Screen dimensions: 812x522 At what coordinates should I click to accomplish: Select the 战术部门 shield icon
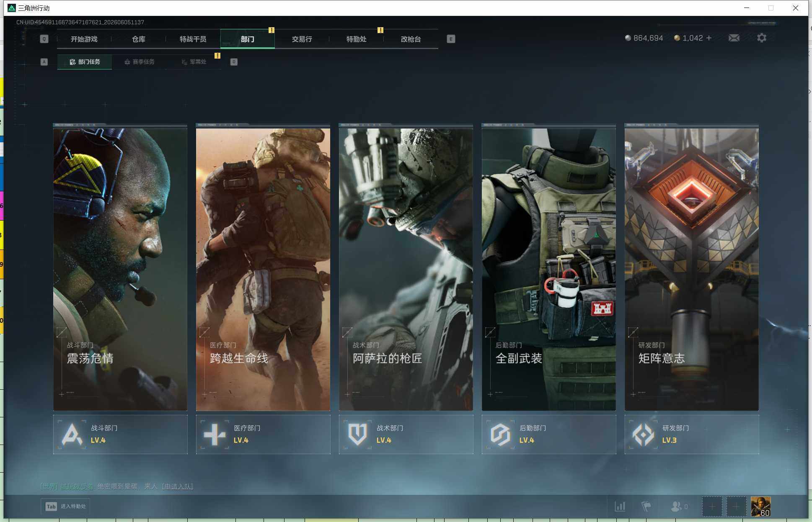(357, 435)
